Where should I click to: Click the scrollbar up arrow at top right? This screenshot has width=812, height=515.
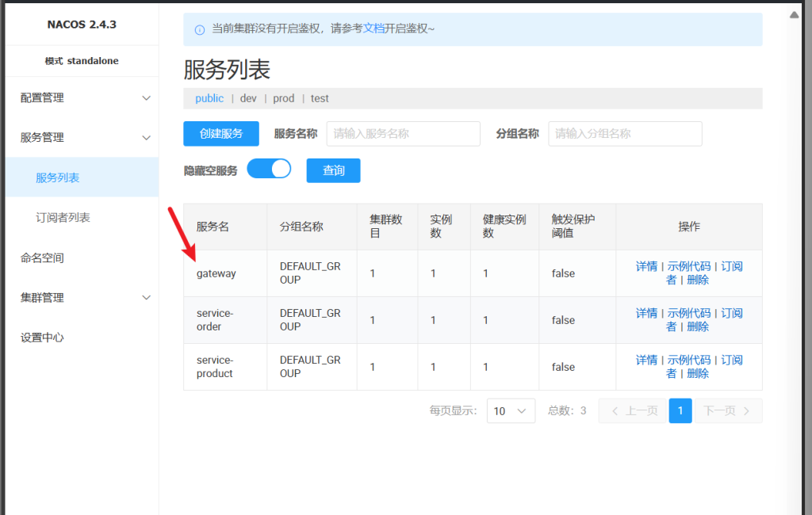pos(795,14)
